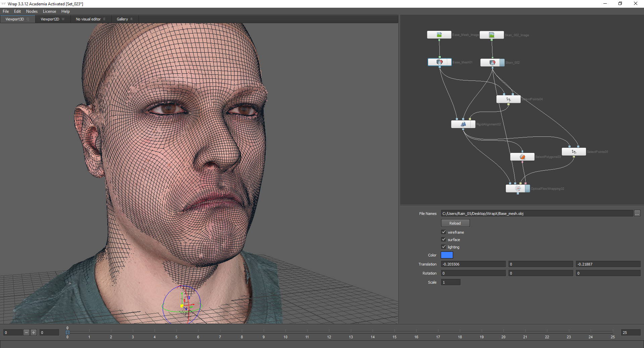Open the File menu
Screen dimensions: 644x348
[x=6, y=11]
